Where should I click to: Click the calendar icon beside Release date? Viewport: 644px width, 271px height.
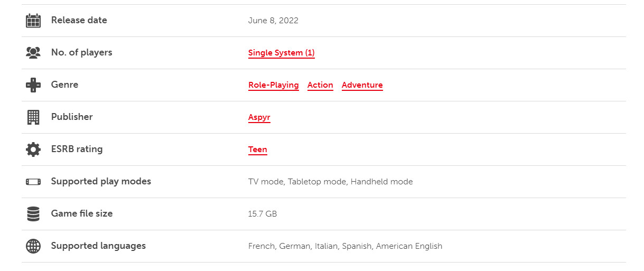pos(33,21)
